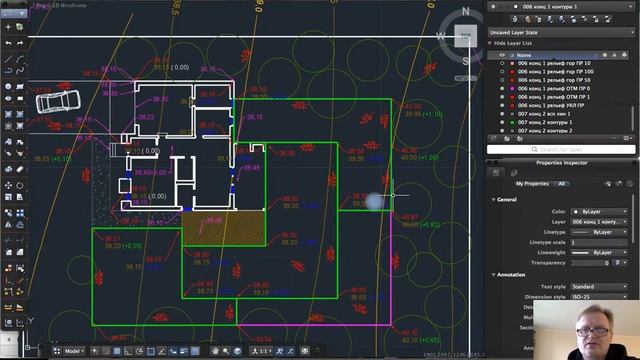Viewport: 640px width, 360px height.
Task: Collapse the Hide Layer List triangle
Action: 490,43
